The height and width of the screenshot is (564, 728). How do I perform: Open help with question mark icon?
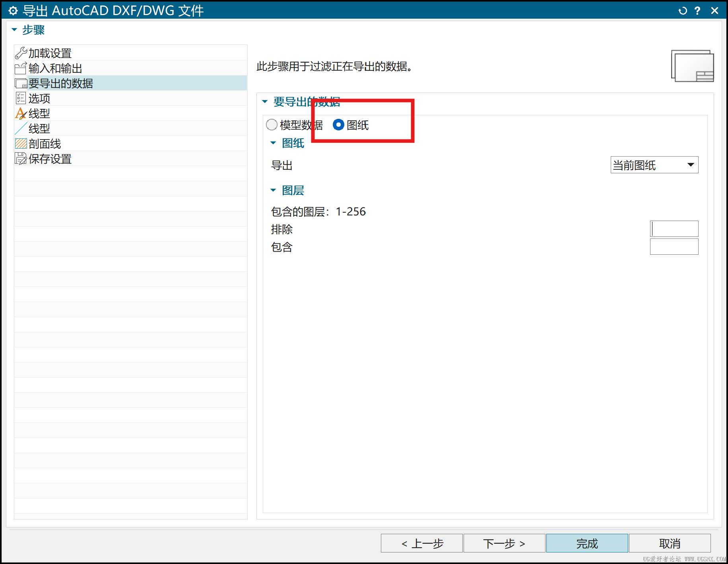697,11
